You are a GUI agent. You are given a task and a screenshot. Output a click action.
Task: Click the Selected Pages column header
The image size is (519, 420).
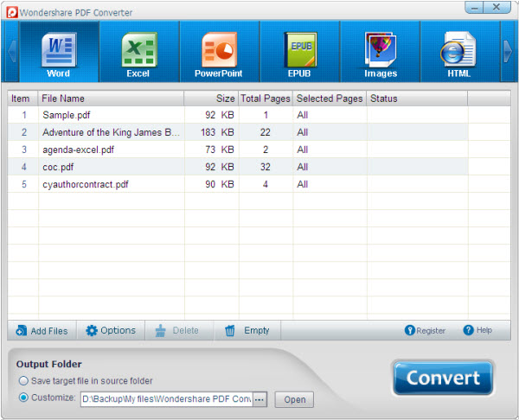click(x=330, y=99)
